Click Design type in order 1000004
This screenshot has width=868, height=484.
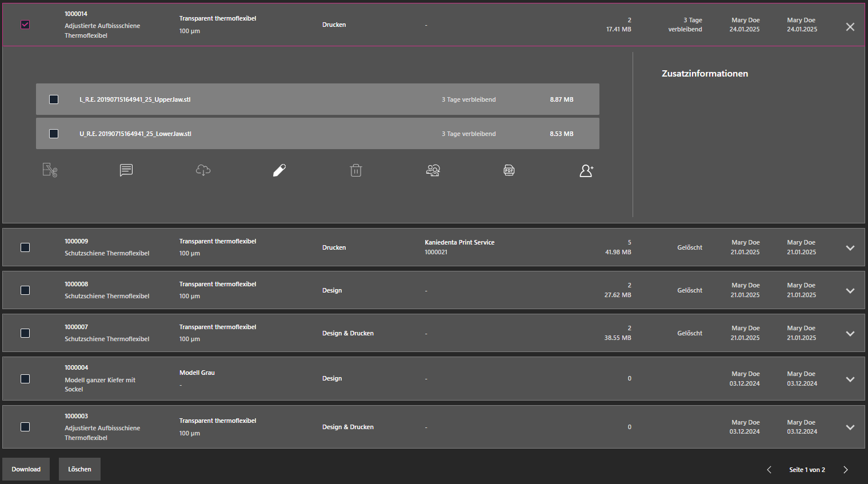332,378
